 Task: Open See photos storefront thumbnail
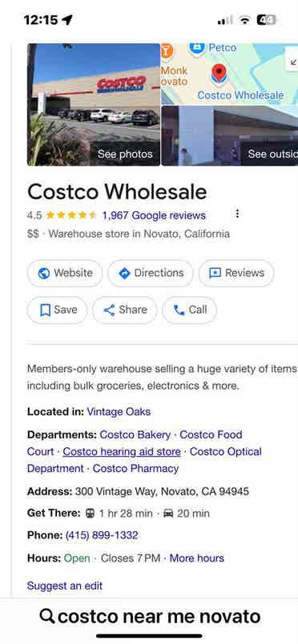[x=94, y=105]
